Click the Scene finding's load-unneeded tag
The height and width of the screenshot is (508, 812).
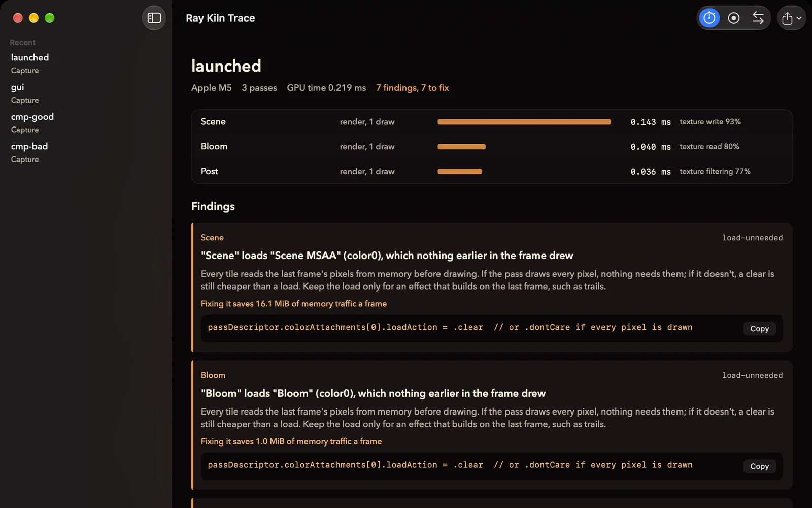(752, 238)
